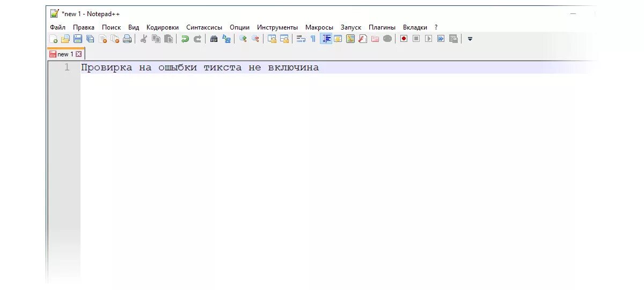Open the Макросы menu

319,27
